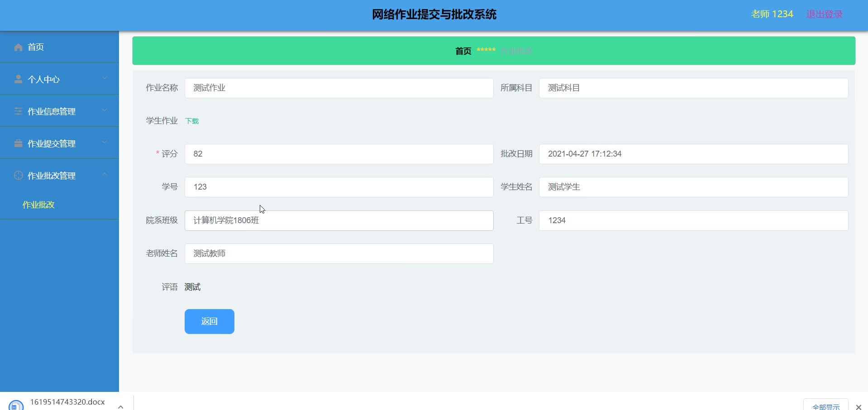Click the 评语 text 测试
The width and height of the screenshot is (868, 410).
192,287
